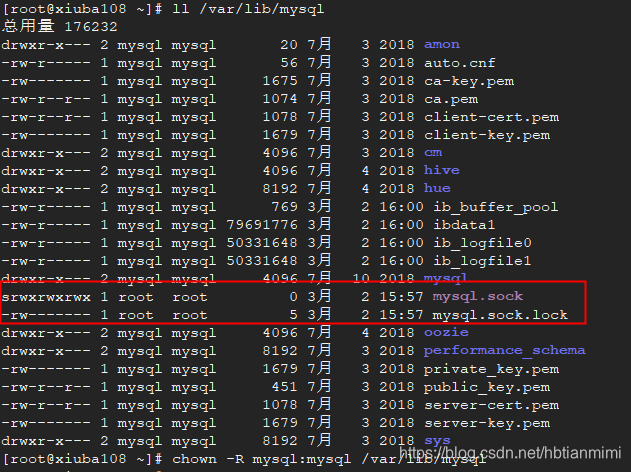
Task: Select the hive directory name
Action: tap(441, 170)
